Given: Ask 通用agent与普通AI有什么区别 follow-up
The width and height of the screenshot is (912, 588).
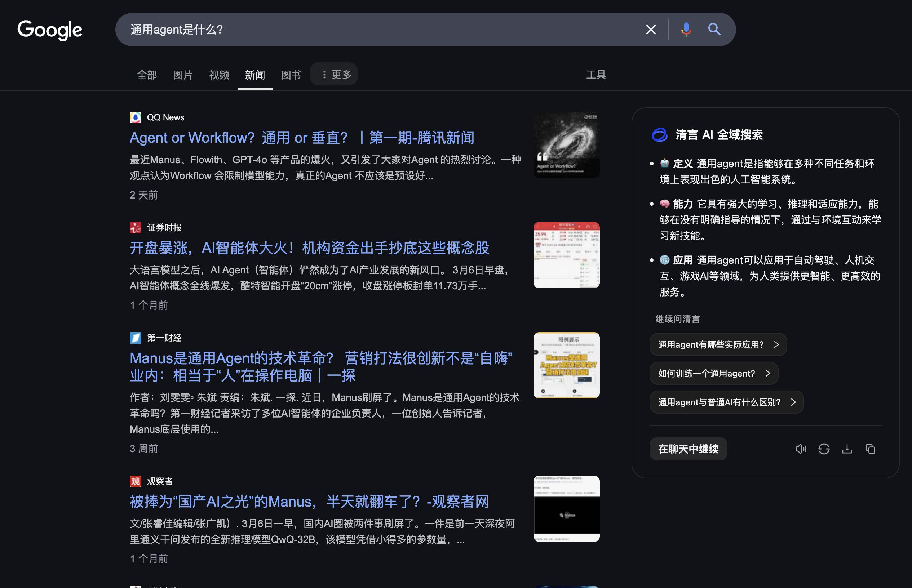Looking at the screenshot, I should (x=726, y=402).
